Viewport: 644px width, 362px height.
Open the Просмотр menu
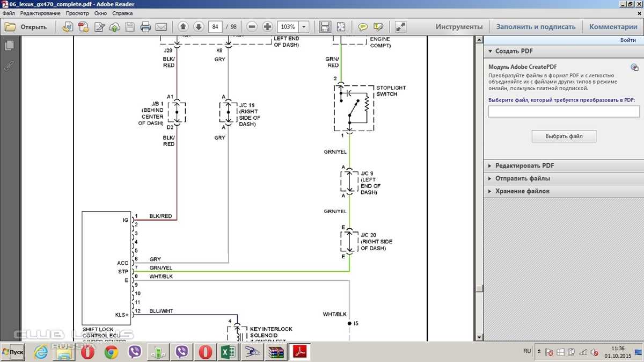point(77,12)
